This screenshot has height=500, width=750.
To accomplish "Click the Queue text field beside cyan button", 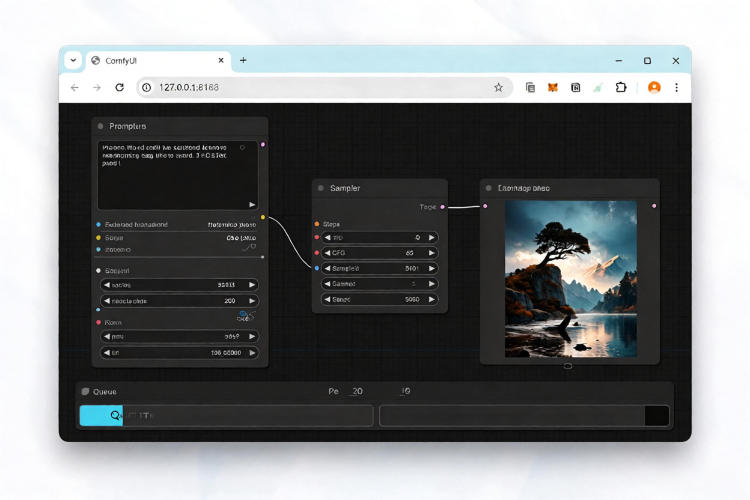I will 248,415.
